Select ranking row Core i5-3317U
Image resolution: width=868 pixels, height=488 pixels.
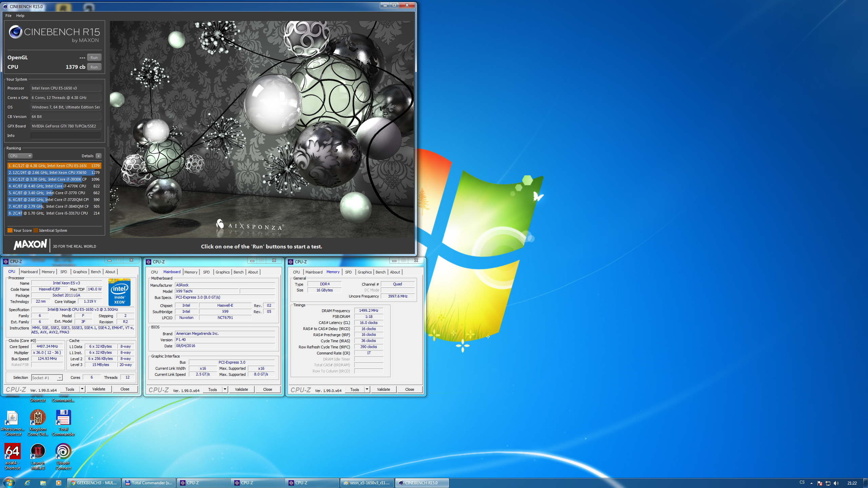tap(54, 213)
